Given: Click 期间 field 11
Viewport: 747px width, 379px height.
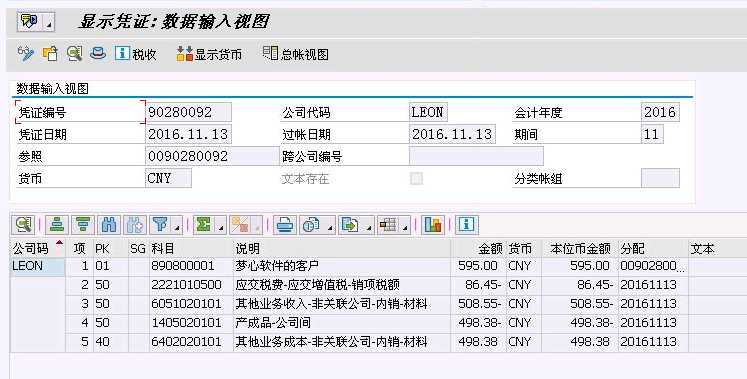Looking at the screenshot, I should [652, 134].
